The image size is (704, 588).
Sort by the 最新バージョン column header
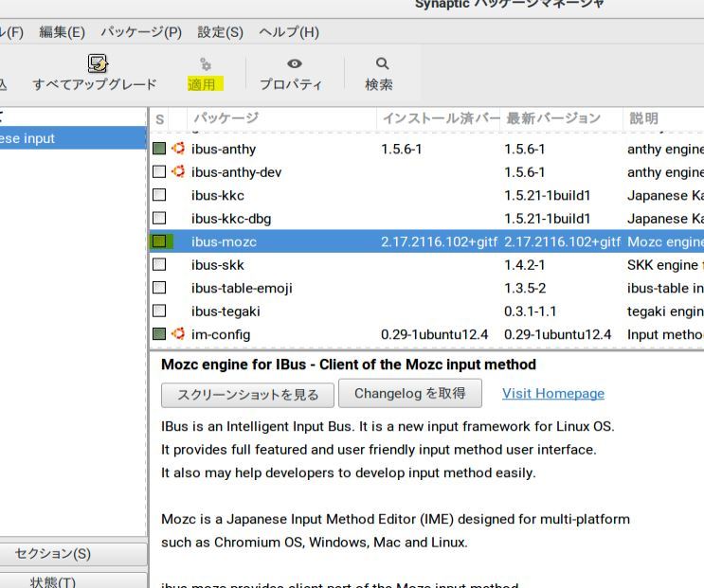coord(553,118)
